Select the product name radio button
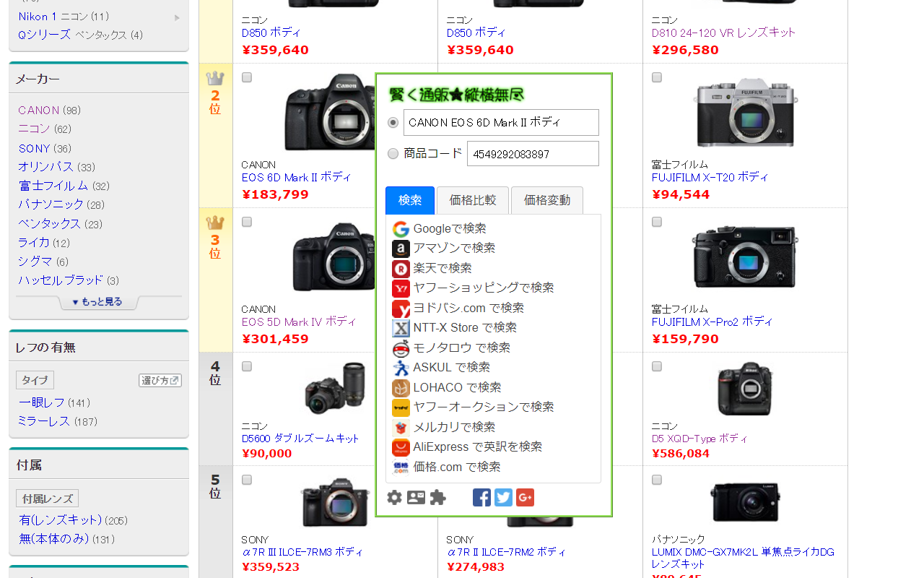Viewport: 924px width, 578px height. click(x=393, y=122)
